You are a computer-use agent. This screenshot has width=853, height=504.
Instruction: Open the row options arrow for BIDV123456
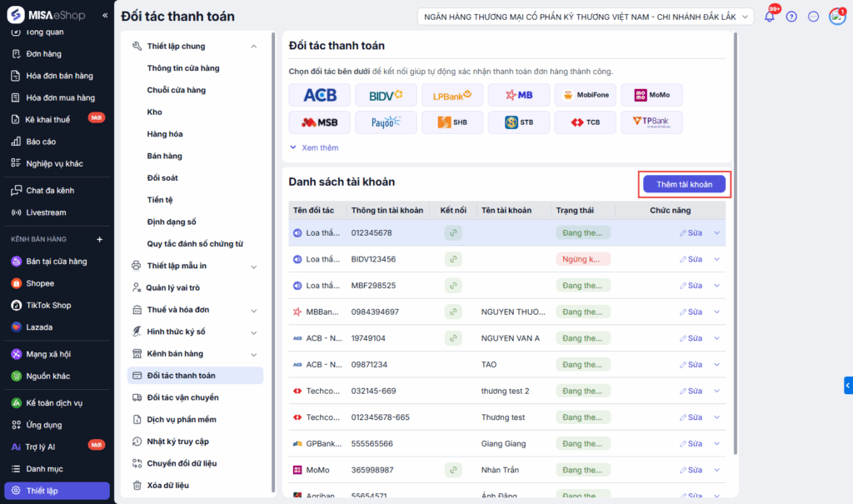coord(716,259)
